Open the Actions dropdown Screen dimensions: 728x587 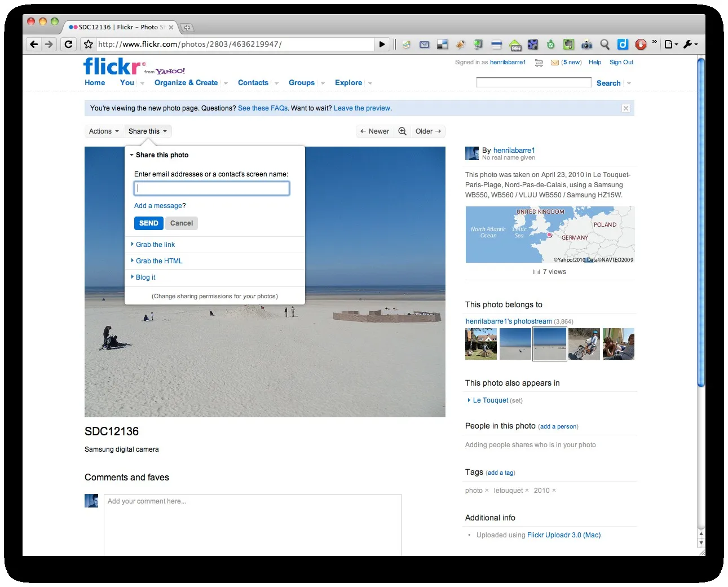click(104, 131)
